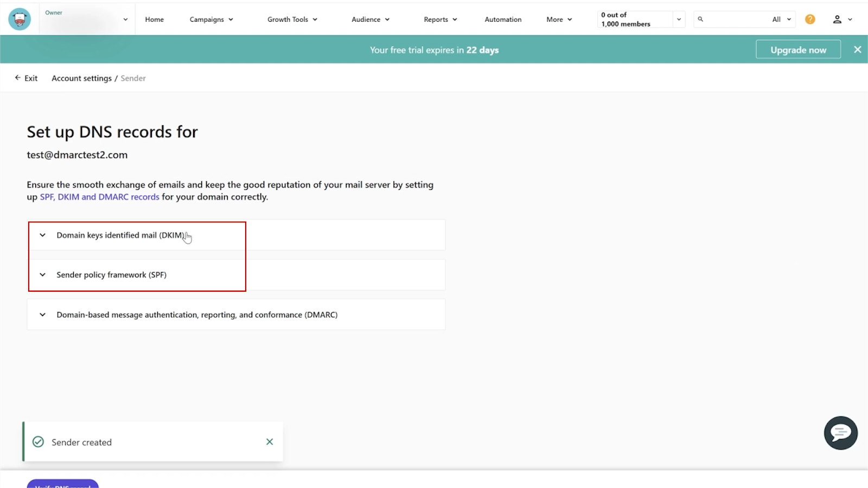Expand the members count dropdown
Image resolution: width=868 pixels, height=488 pixels.
point(679,20)
